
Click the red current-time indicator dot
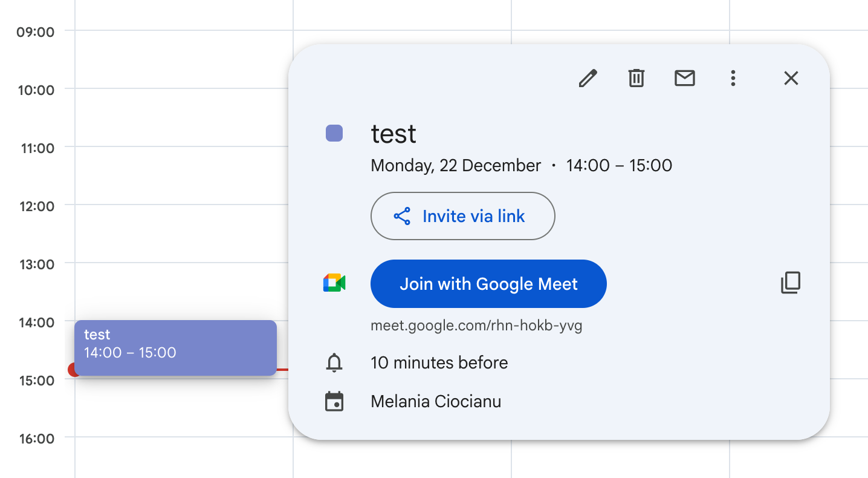tap(73, 370)
